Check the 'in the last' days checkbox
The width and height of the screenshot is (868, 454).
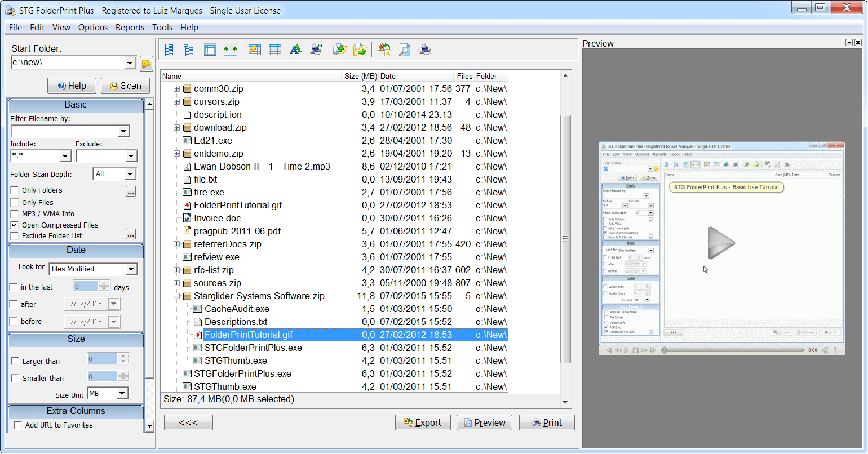click(14, 287)
